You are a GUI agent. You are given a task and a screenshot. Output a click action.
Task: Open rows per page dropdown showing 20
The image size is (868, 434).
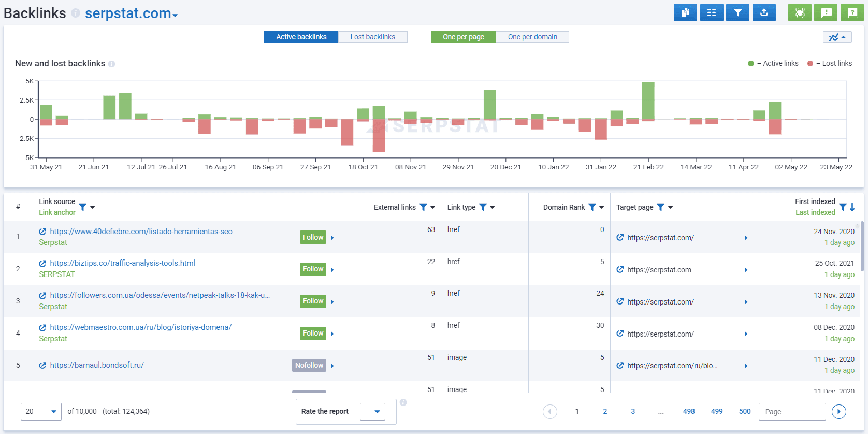pyautogui.click(x=41, y=412)
